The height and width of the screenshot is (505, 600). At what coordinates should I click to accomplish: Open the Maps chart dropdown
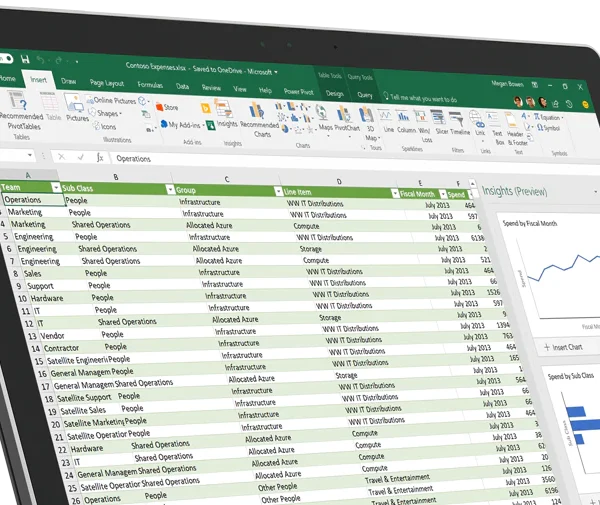tap(324, 119)
